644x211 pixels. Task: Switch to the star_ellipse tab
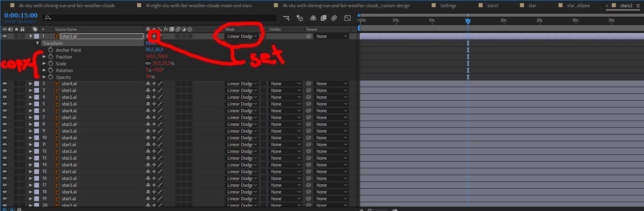[578, 6]
